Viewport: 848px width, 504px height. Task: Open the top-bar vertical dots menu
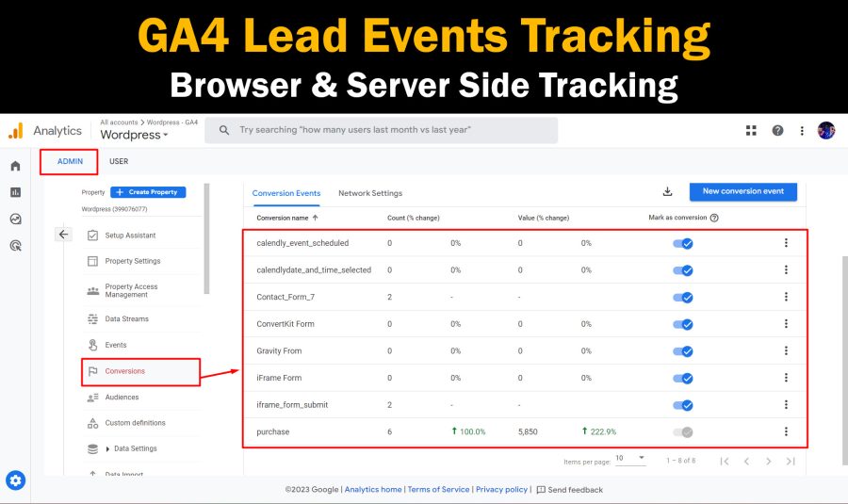click(802, 130)
